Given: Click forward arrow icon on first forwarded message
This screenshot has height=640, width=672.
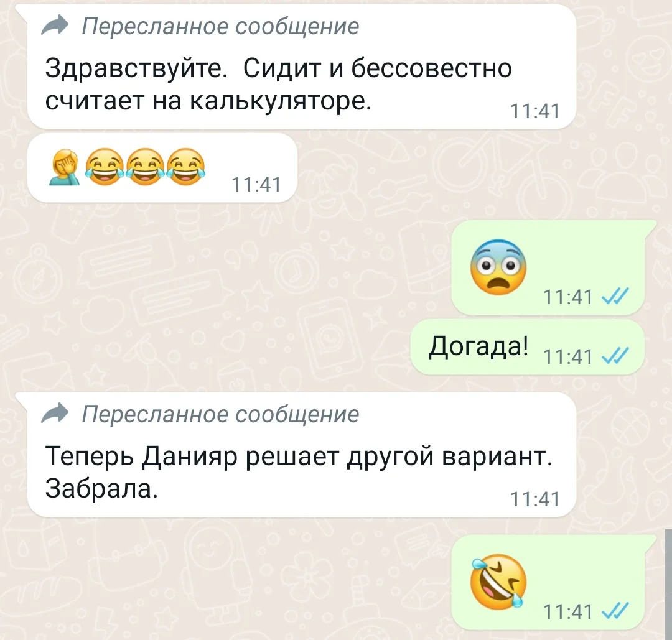Looking at the screenshot, I should point(55,26).
